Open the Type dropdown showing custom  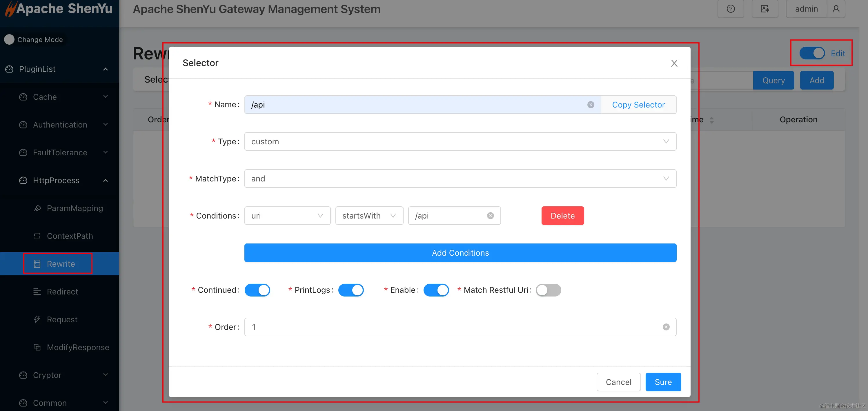460,141
